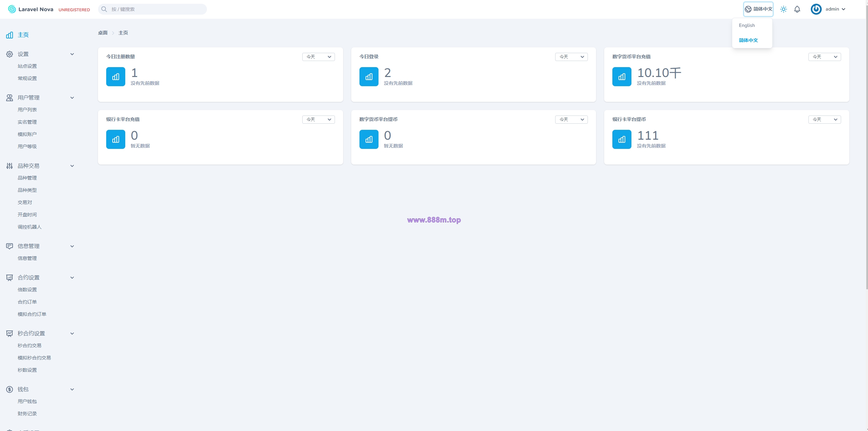868x431 pixels.
Task: Open the 今天 range dropdown for 今日登录
Action: click(571, 57)
